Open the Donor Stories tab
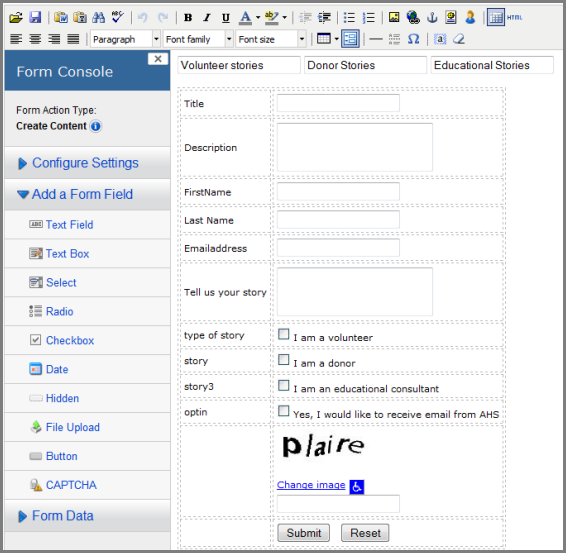This screenshot has height=553, width=566. (365, 65)
